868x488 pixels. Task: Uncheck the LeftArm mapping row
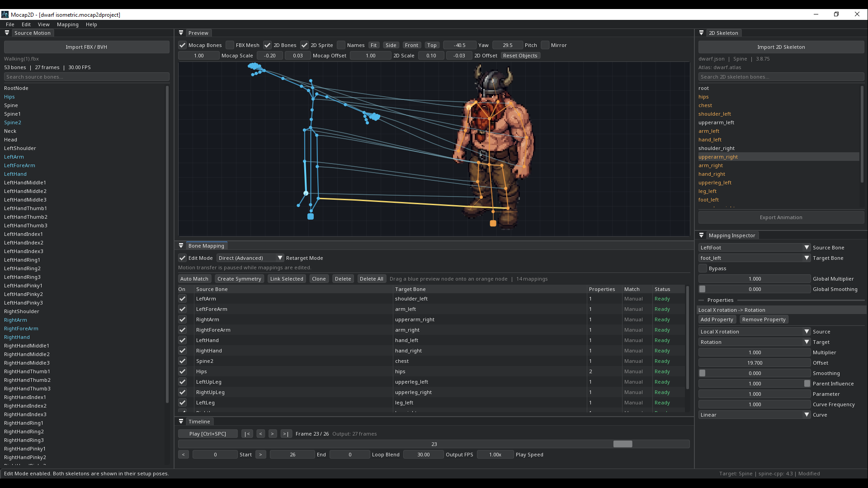point(183,299)
